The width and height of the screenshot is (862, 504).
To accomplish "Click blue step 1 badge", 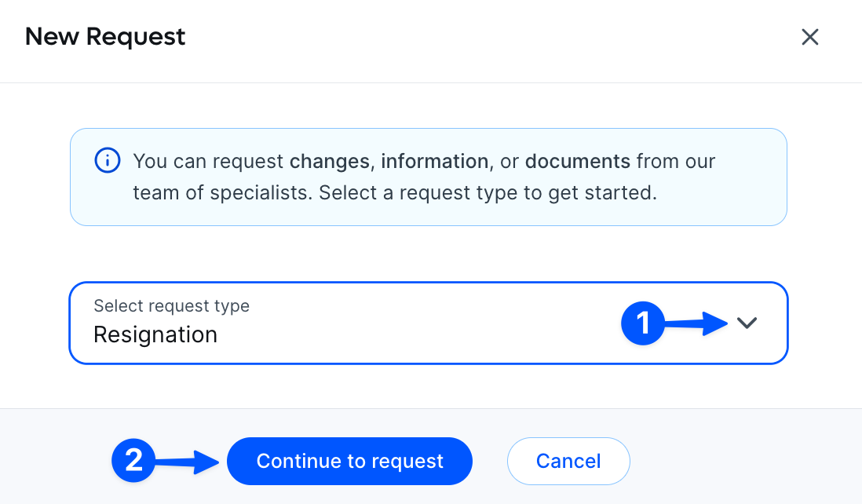I will (643, 323).
